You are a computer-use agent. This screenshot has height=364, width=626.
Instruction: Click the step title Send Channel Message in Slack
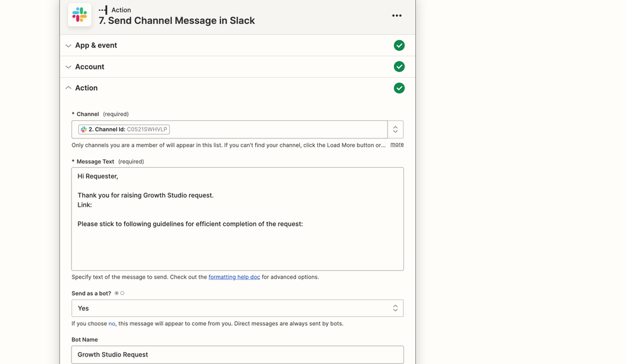pos(176,21)
